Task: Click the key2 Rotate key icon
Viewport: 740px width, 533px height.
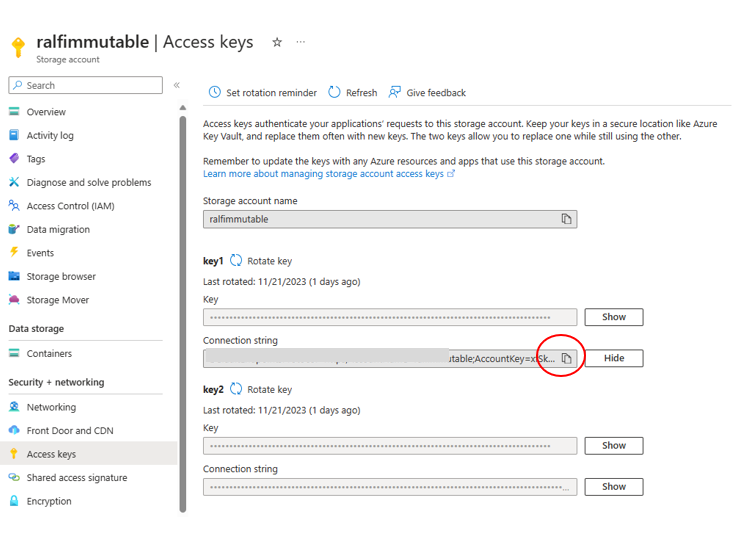Action: click(236, 389)
